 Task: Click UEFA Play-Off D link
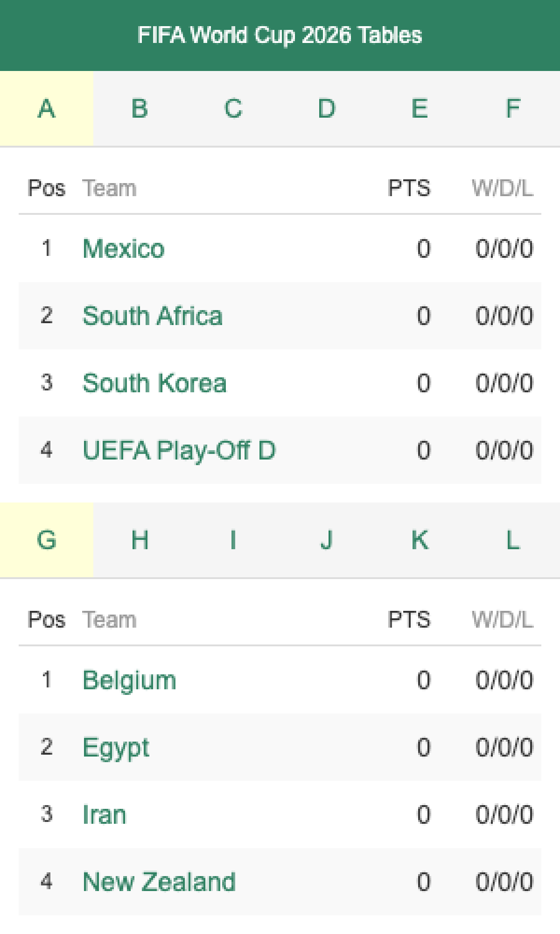tap(179, 450)
